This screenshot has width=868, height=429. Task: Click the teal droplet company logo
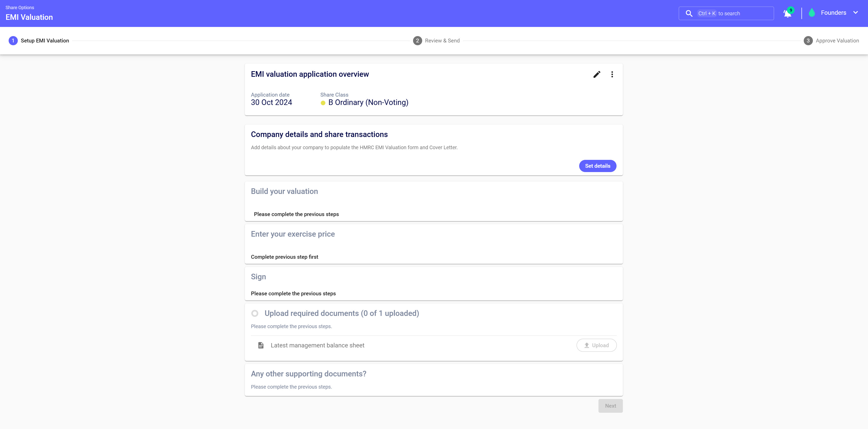coord(812,13)
